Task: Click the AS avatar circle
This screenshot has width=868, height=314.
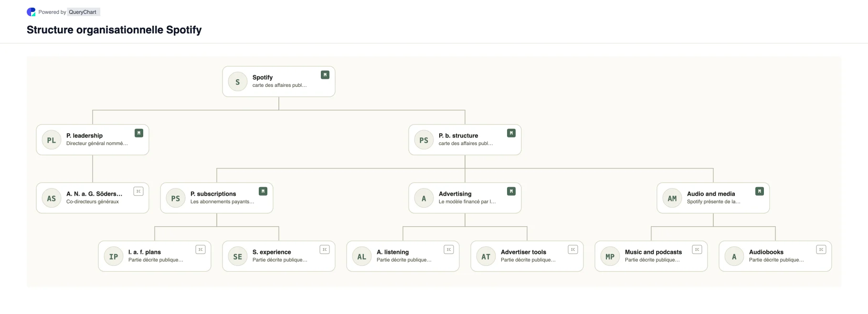Action: pyautogui.click(x=52, y=198)
